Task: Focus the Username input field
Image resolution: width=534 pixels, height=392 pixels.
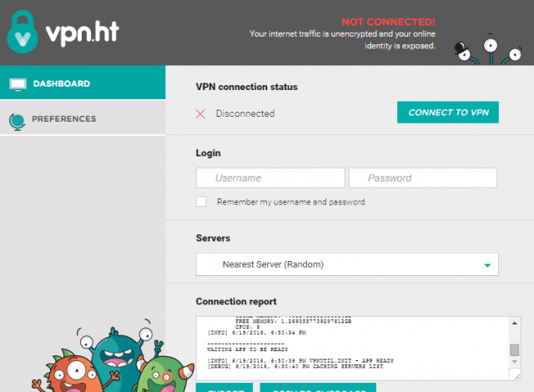Action: [x=270, y=178]
